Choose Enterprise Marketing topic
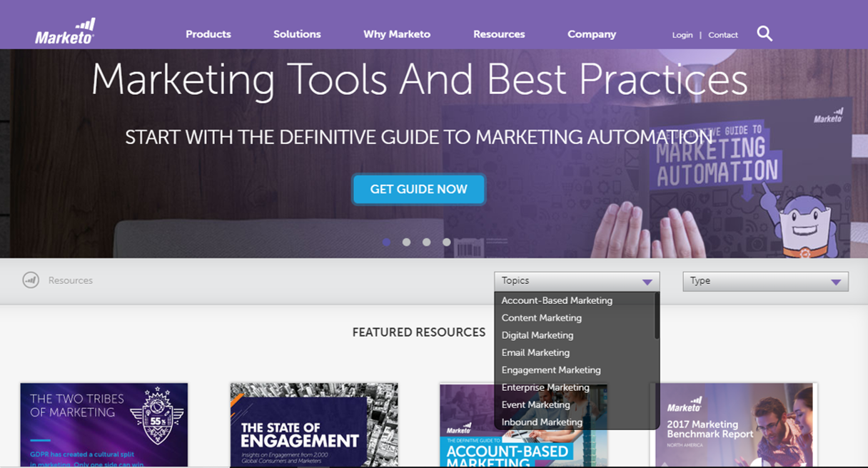 pos(545,387)
